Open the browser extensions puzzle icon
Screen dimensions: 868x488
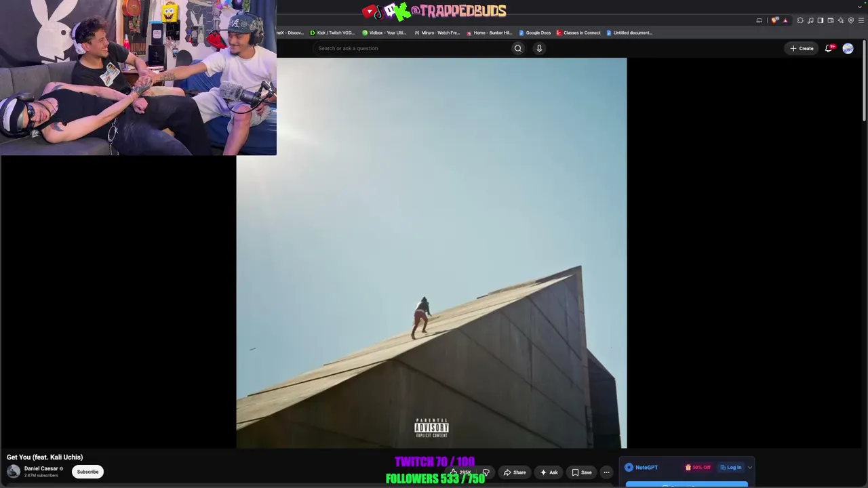coord(800,20)
